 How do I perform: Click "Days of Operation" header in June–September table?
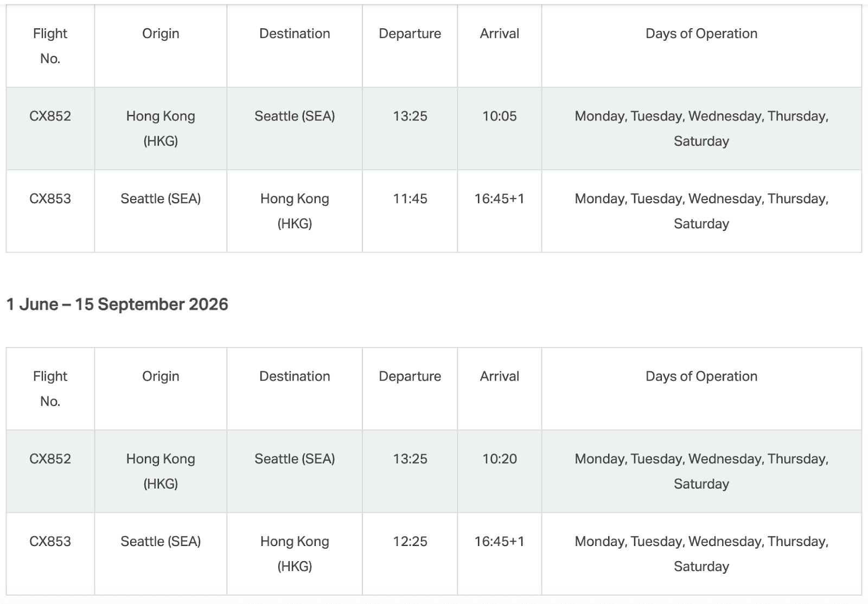[701, 376]
